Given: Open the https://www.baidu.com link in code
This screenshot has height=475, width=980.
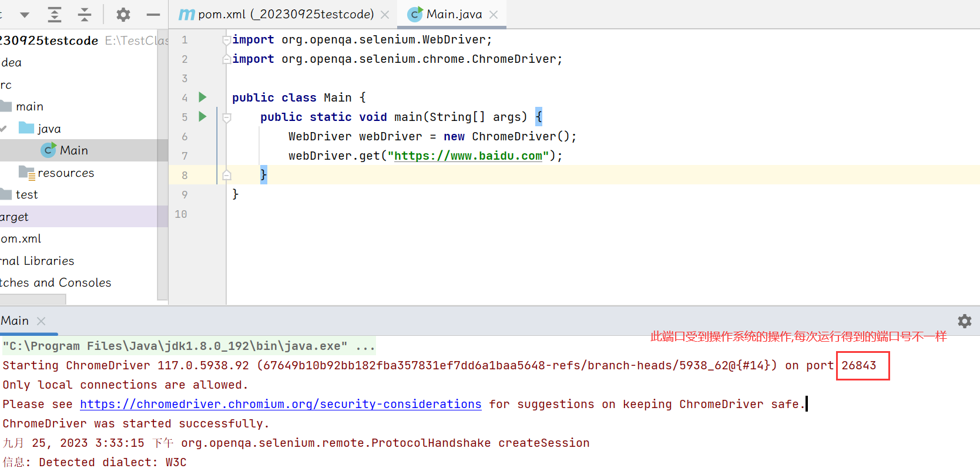Looking at the screenshot, I should (x=468, y=156).
